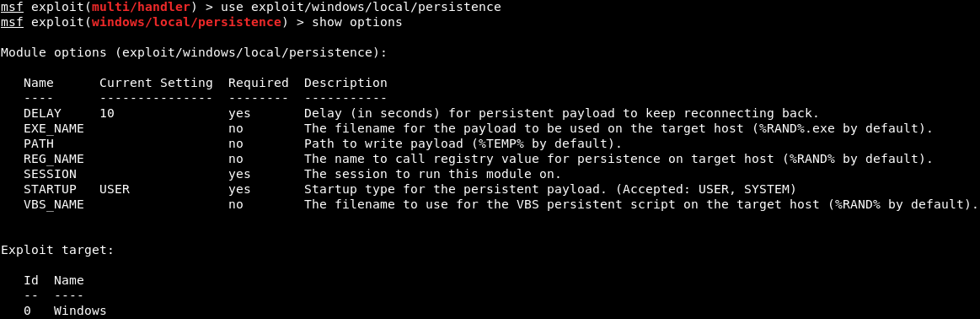The width and height of the screenshot is (980, 319).
Task: Click the 'Description' column header
Action: coord(345,84)
